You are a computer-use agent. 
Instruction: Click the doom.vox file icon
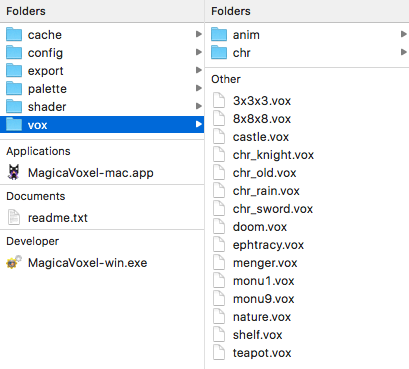point(219,226)
